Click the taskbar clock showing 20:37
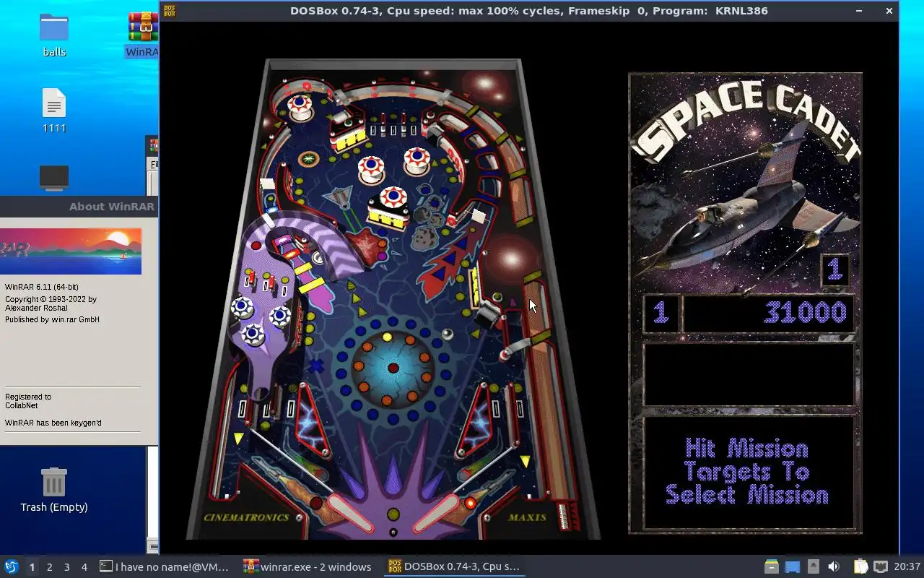 tap(907, 567)
